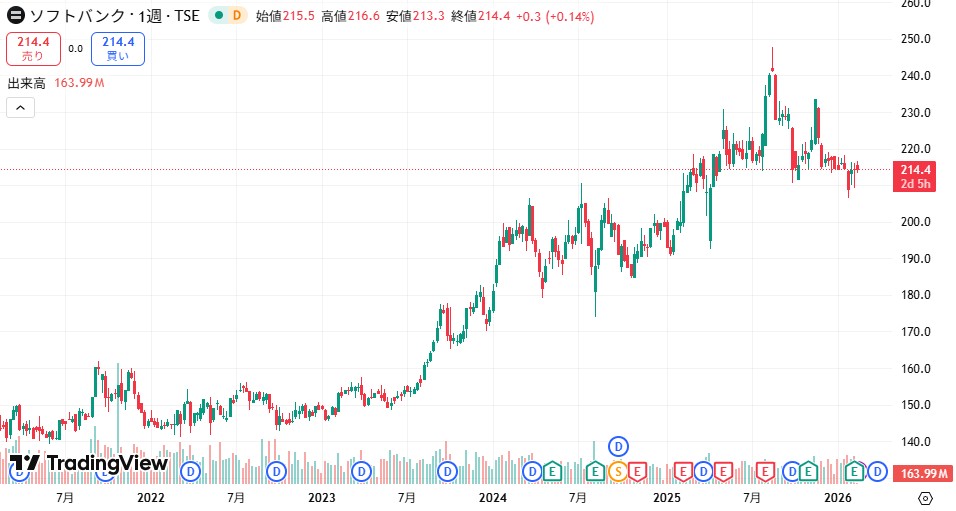This screenshot has width=956, height=511.
Task: Collapse the indicator legend with chevron button
Action: click(x=20, y=108)
